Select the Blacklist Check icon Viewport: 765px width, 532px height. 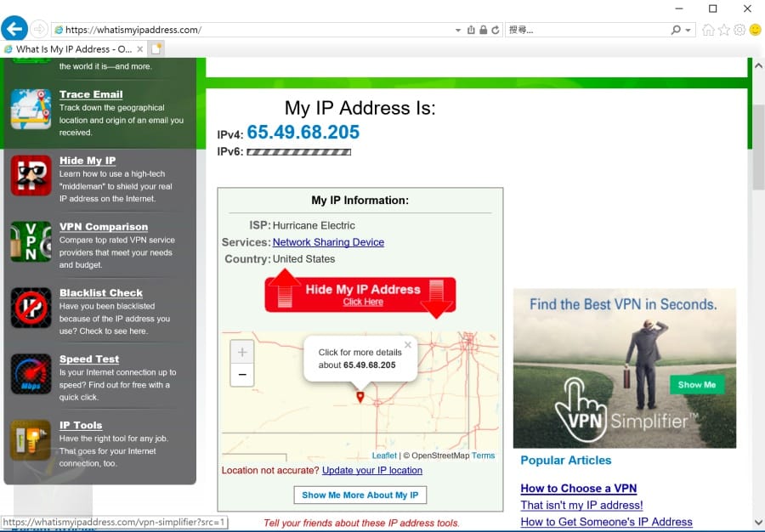[31, 308]
